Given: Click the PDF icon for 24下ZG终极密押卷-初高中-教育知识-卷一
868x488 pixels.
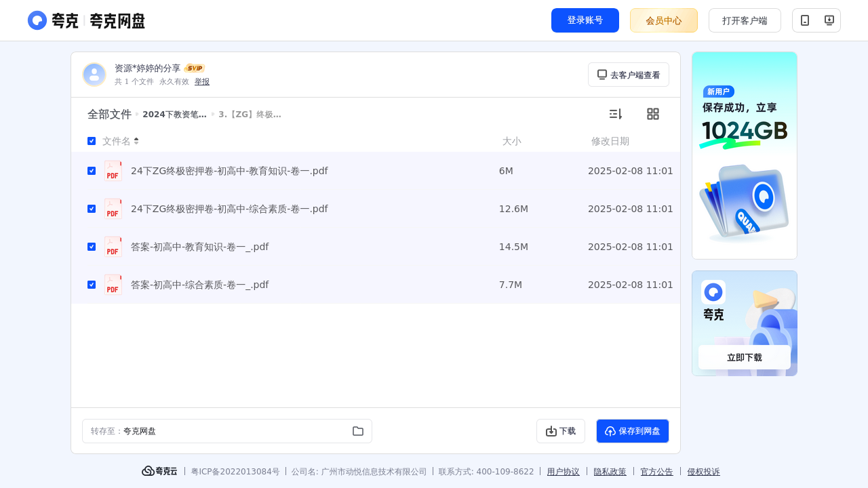Looking at the screenshot, I should [113, 171].
